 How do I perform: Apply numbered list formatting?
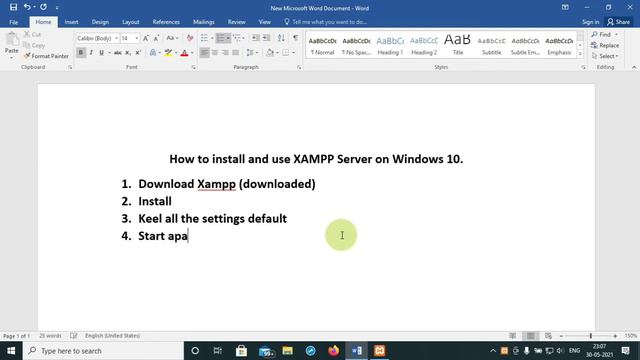click(220, 38)
